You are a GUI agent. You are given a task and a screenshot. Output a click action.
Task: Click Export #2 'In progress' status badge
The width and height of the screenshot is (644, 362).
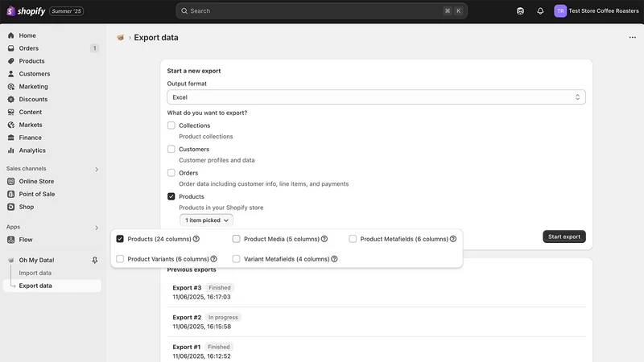pyautogui.click(x=223, y=317)
